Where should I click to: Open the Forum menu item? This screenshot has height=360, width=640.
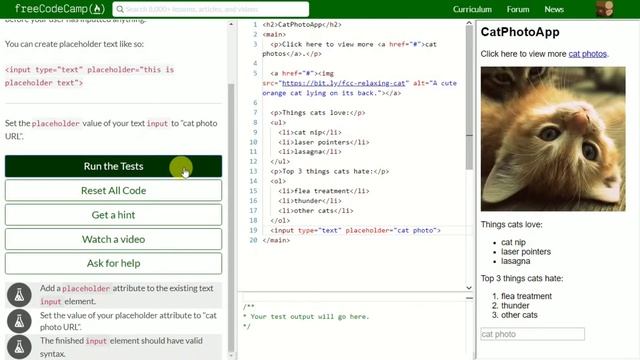[518, 9]
